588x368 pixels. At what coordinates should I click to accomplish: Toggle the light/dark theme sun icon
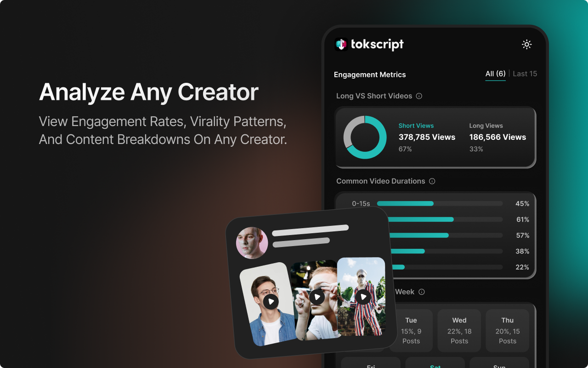[x=526, y=45]
